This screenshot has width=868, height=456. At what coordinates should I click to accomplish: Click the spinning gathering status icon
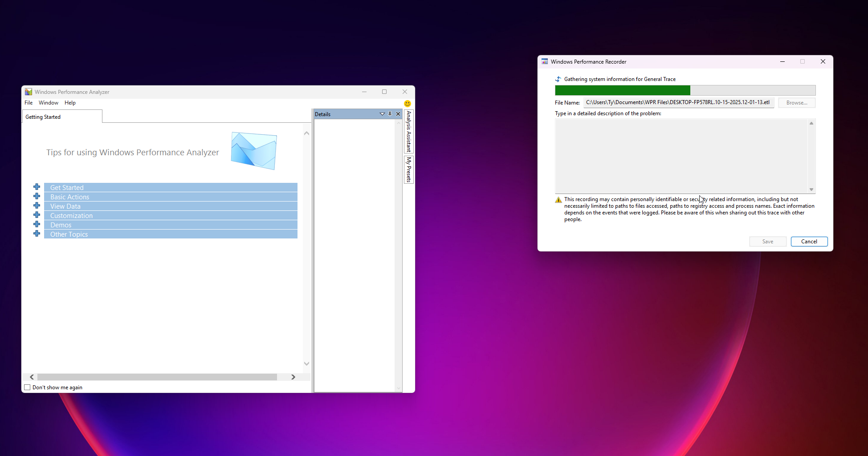tap(558, 79)
